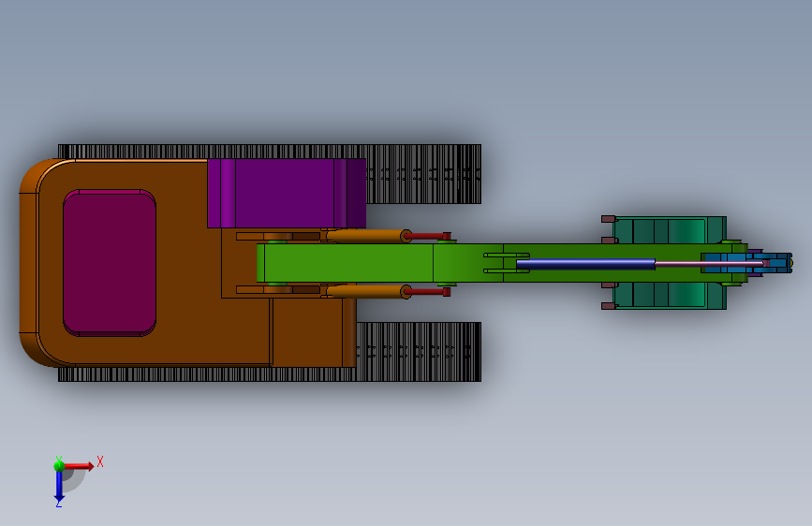
Task: Select the pink piston rod near the bucket
Action: coord(711,264)
